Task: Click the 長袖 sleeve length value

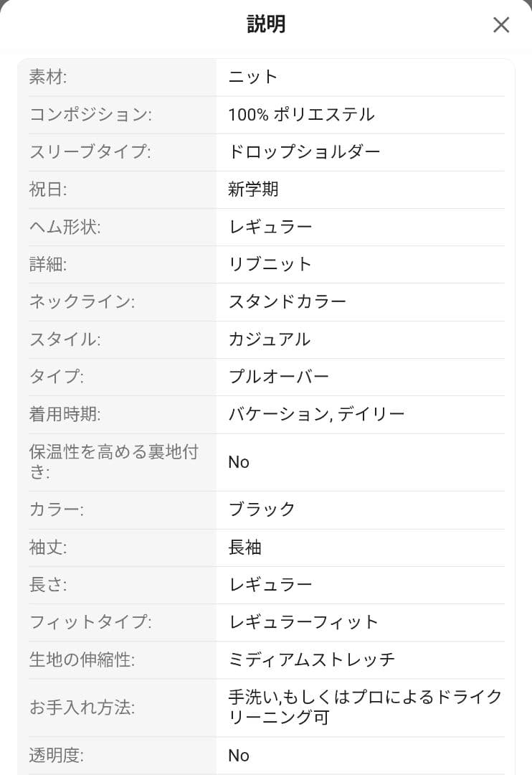Action: point(244,548)
